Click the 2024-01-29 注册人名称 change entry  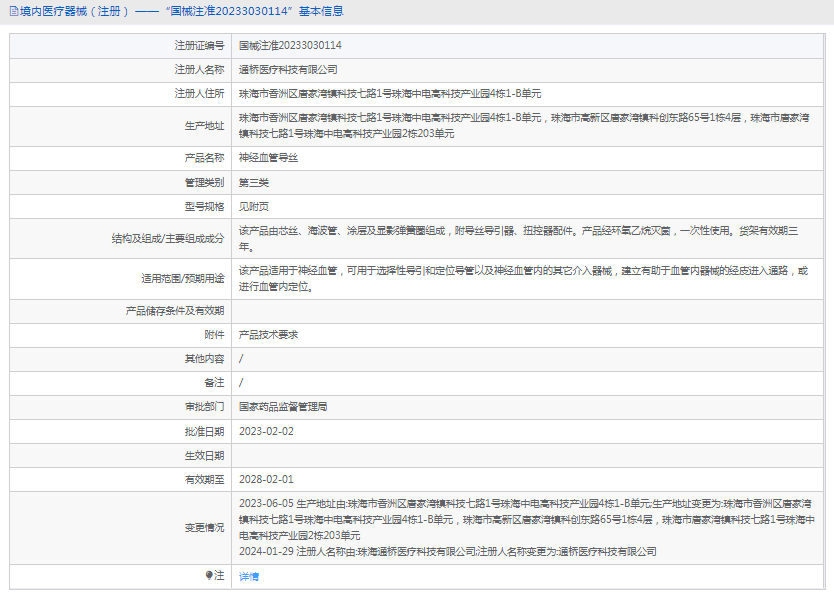click(447, 552)
